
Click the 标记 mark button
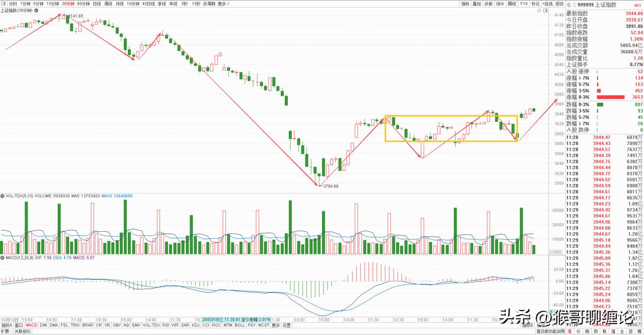point(535,4)
